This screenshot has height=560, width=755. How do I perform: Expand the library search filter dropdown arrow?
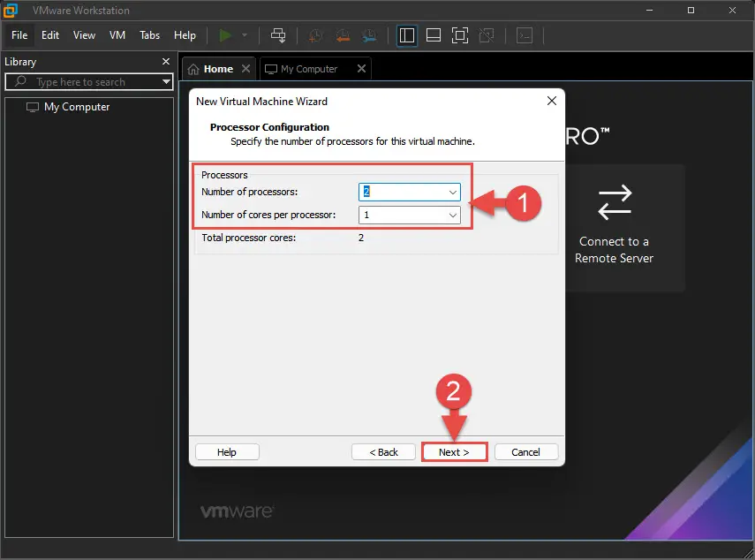pos(166,82)
